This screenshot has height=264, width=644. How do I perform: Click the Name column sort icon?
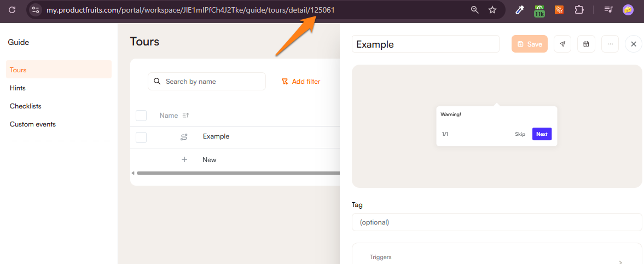[185, 116]
